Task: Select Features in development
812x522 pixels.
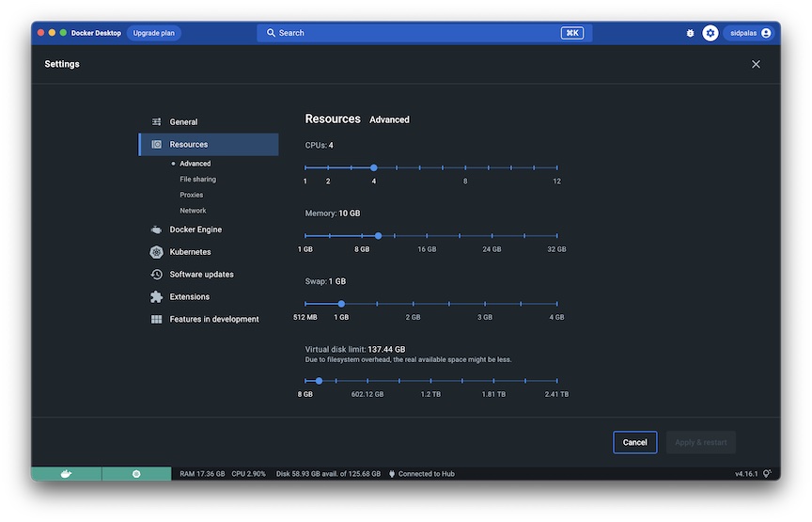Action: (213, 320)
